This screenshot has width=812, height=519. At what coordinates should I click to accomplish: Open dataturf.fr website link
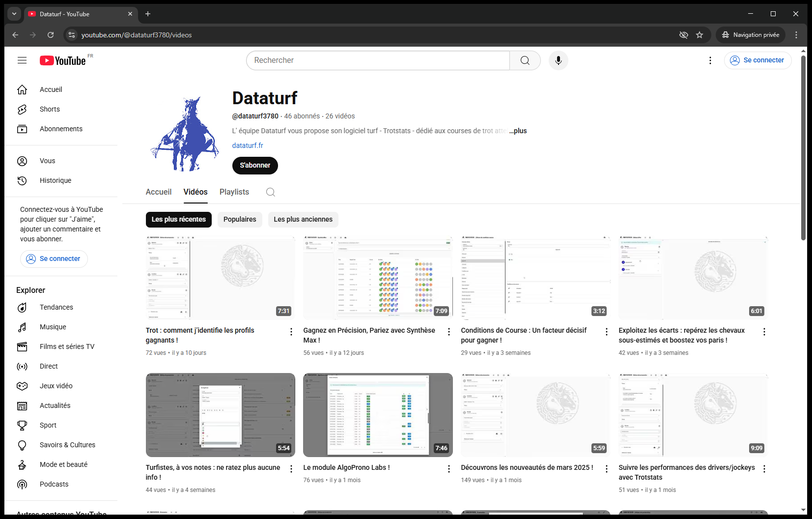click(x=248, y=145)
